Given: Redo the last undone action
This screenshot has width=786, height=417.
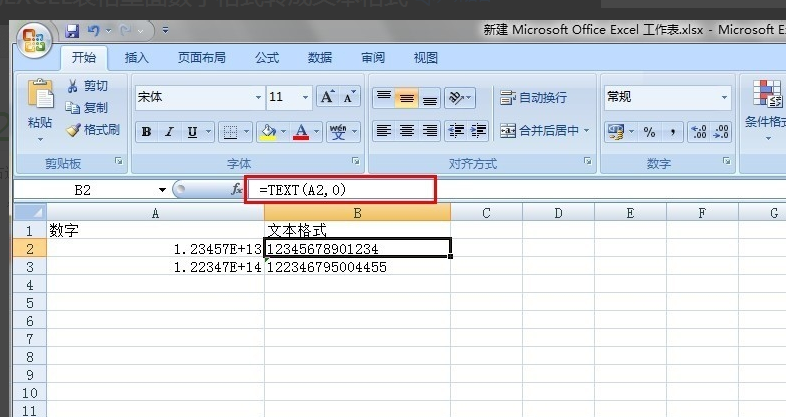Looking at the screenshot, I should coord(125,31).
